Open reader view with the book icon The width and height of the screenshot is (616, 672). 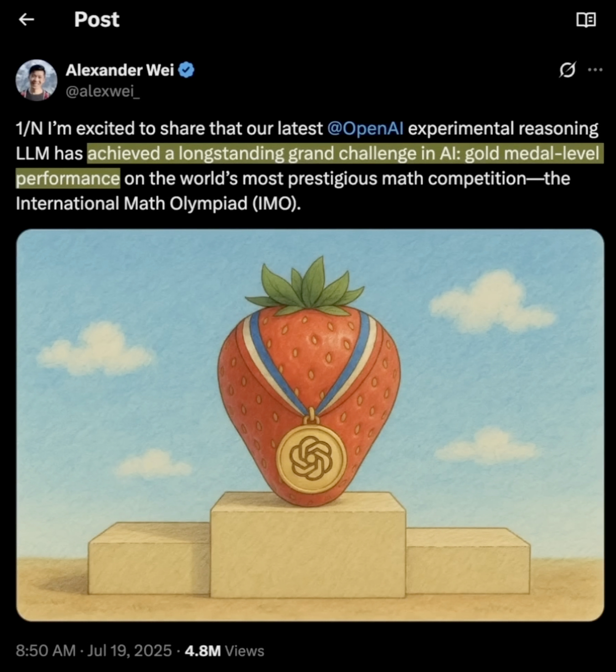586,20
